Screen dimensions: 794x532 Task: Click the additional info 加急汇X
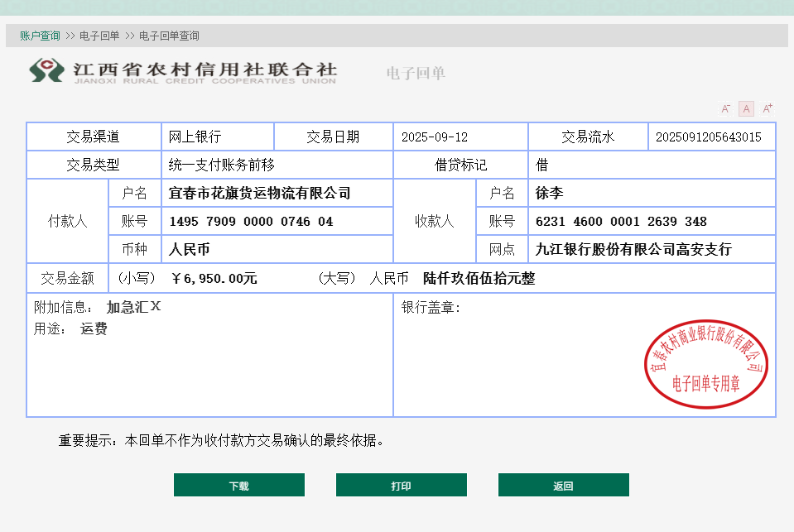133,307
